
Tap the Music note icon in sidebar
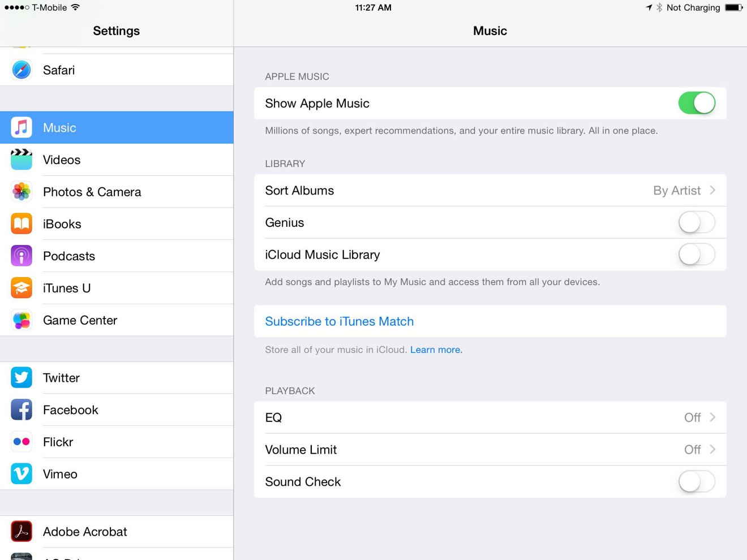click(x=22, y=128)
